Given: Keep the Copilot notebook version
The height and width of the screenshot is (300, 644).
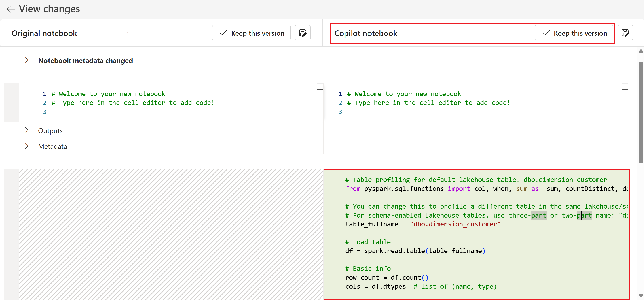Looking at the screenshot, I should pyautogui.click(x=574, y=33).
